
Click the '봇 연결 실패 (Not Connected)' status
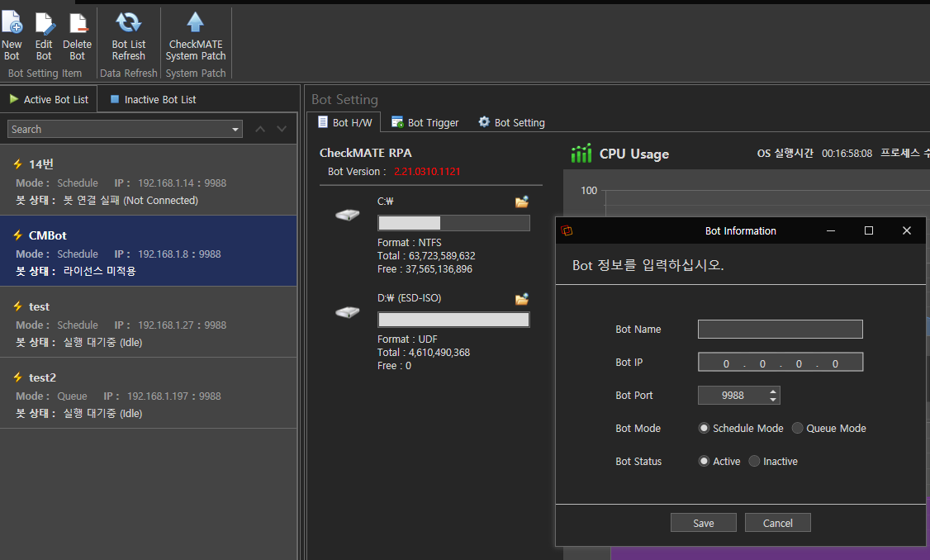130,201
